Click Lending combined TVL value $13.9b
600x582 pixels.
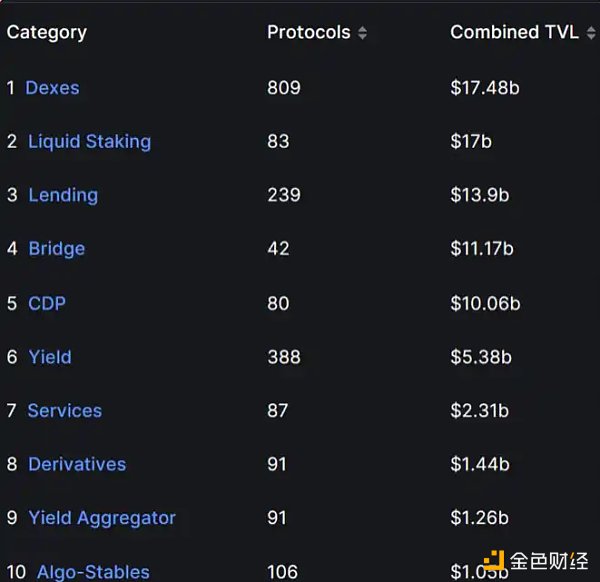(480, 195)
